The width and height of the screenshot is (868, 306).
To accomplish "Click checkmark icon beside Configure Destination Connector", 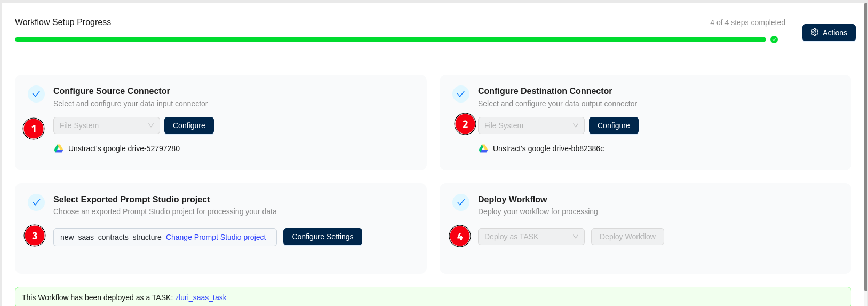I will pos(461,94).
